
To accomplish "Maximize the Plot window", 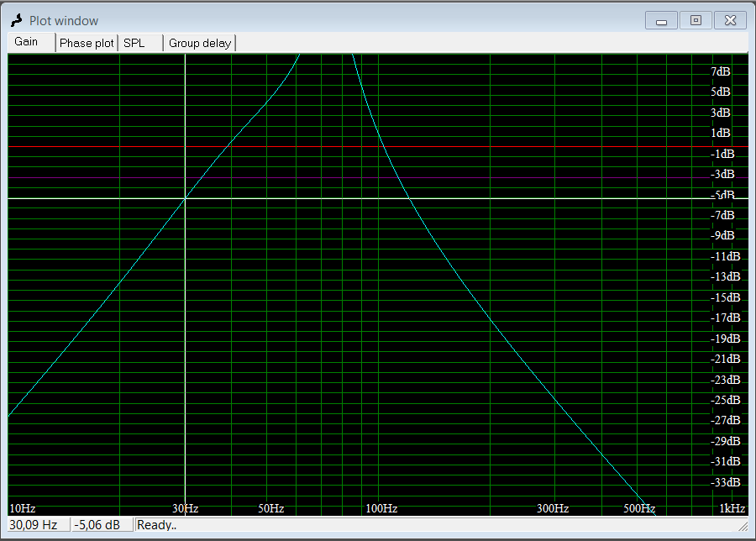I will (x=696, y=21).
